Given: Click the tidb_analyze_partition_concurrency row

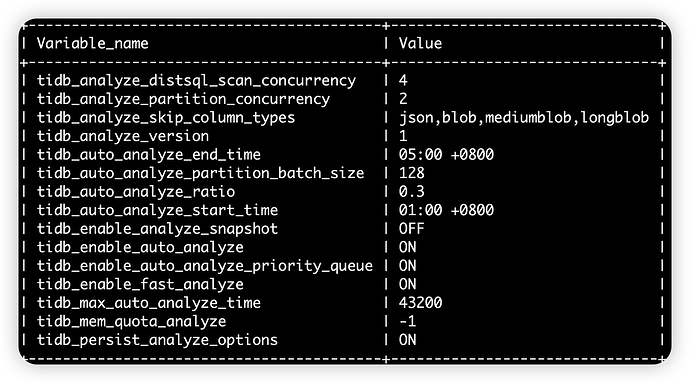Looking at the screenshot, I should [x=342, y=99].
